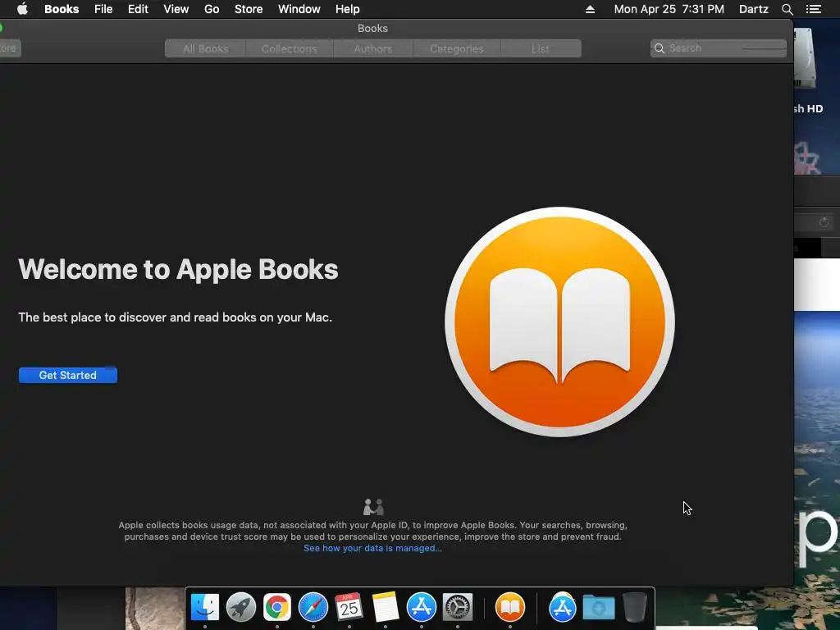Open the Apple menu
The height and width of the screenshot is (630, 840).
22,9
